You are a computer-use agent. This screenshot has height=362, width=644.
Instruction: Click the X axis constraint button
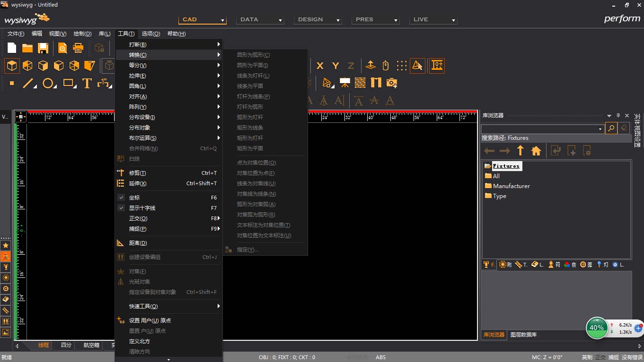click(x=320, y=66)
